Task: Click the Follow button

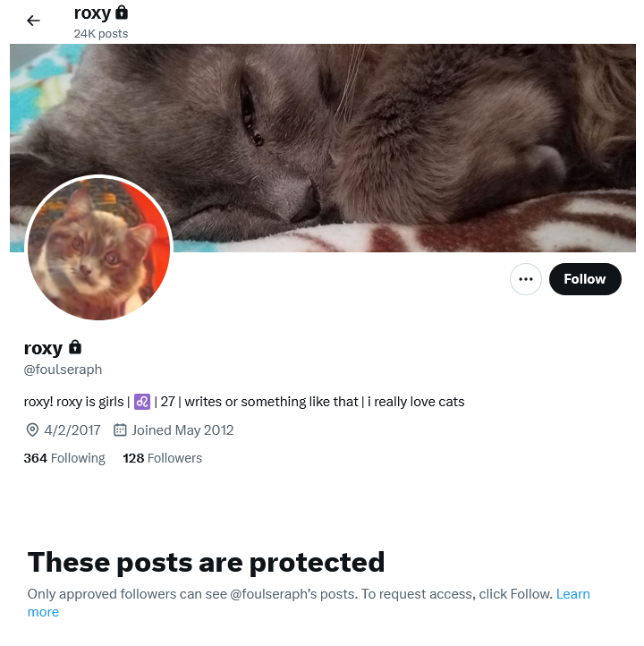Action: pos(585,279)
